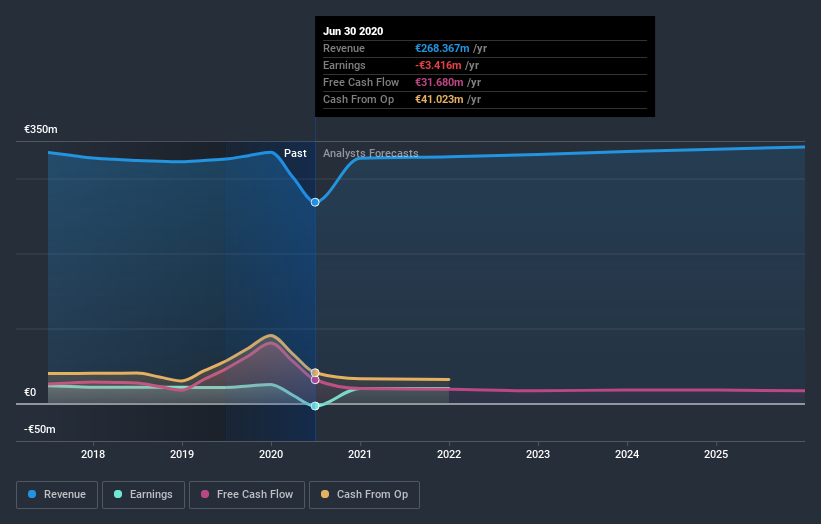
Task: Click the Past label on chart
Action: coord(295,153)
